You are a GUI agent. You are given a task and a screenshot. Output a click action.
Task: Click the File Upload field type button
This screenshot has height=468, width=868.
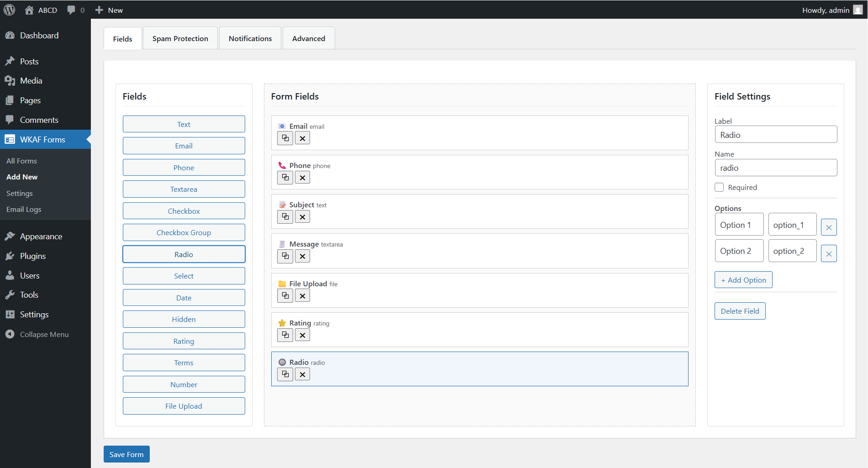pos(184,406)
